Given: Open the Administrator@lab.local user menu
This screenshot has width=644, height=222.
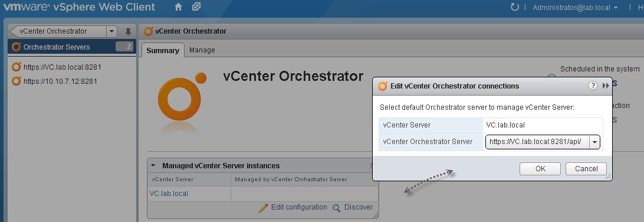Looking at the screenshot, I should click(x=576, y=8).
